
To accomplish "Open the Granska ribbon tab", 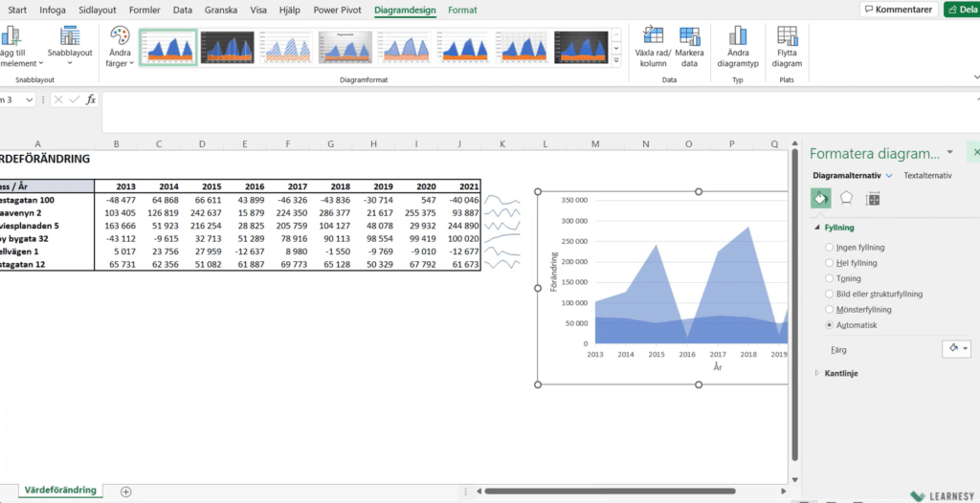I will tap(221, 10).
